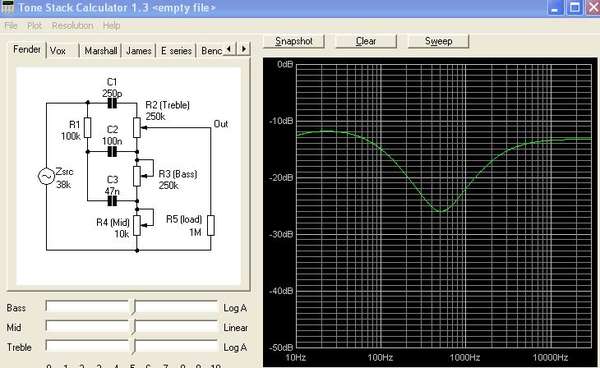The height and width of the screenshot is (368, 600).
Task: Click the Treble slider thumb
Action: pyautogui.click(x=132, y=347)
